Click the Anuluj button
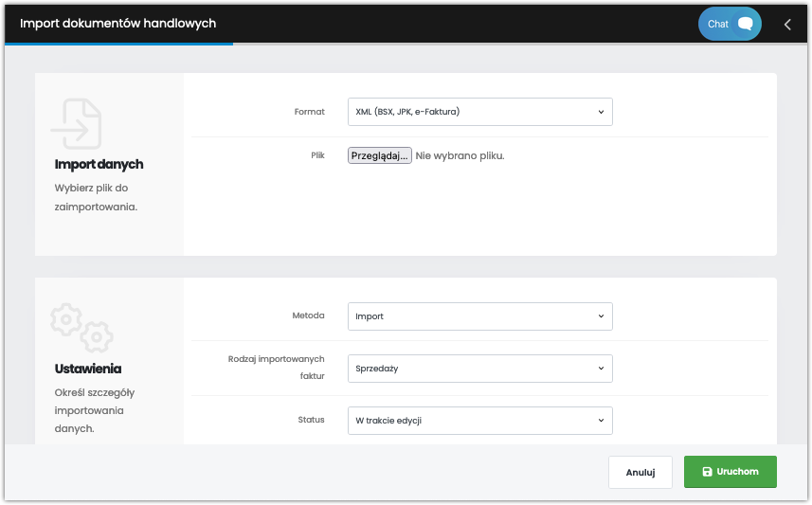The image size is (812, 505). click(641, 472)
